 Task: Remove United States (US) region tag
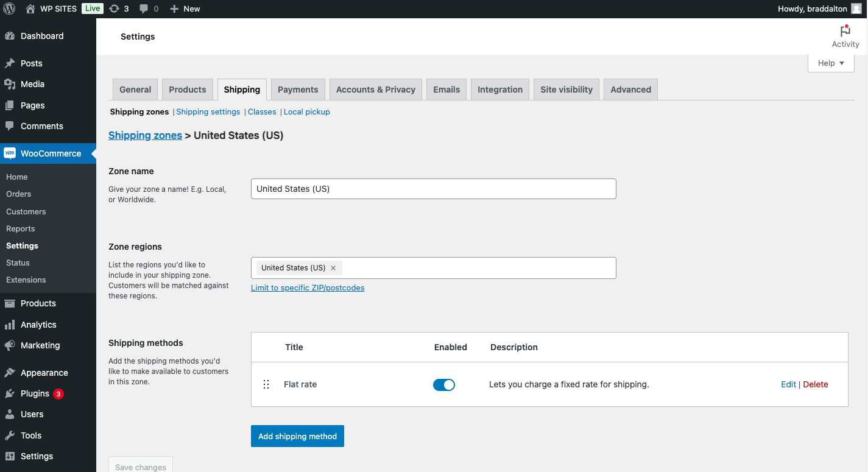(x=333, y=268)
